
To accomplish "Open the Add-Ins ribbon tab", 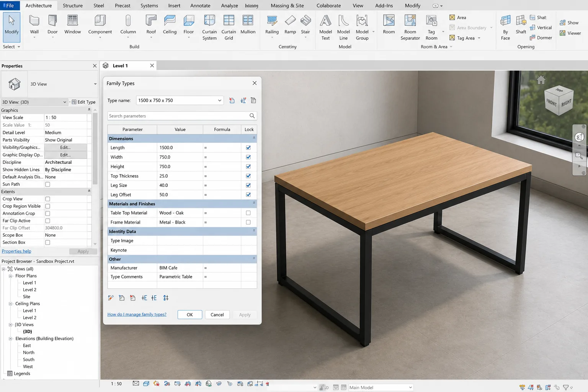I will [x=384, y=5].
